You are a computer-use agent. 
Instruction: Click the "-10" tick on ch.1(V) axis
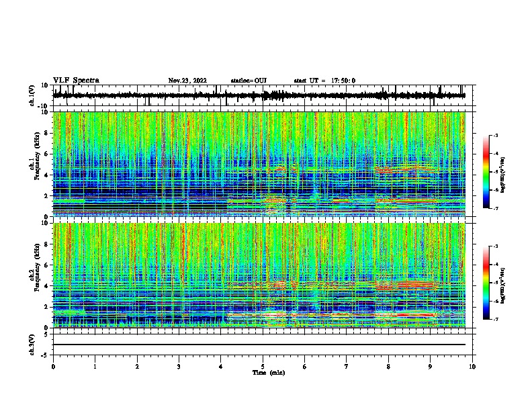pos(44,106)
